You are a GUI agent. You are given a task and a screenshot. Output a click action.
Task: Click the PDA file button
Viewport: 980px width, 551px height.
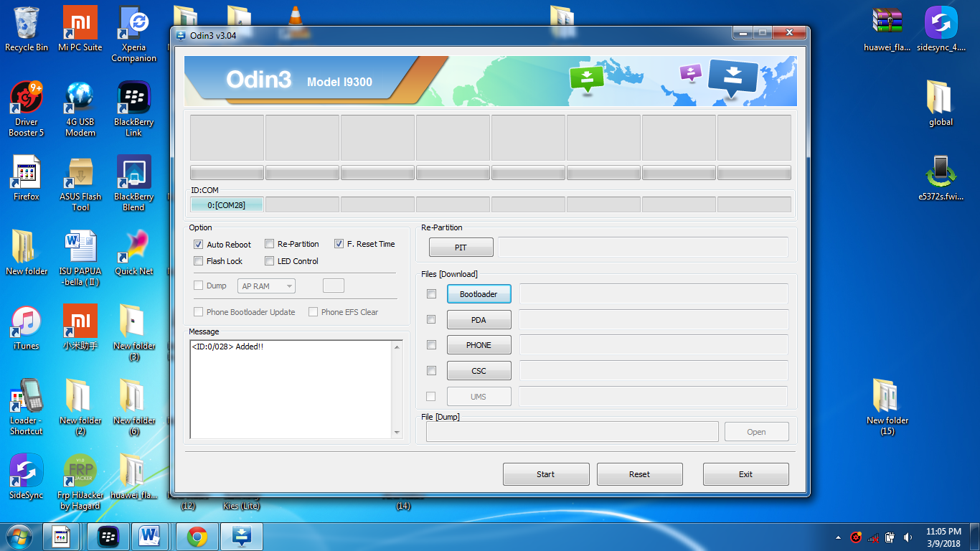pyautogui.click(x=479, y=320)
